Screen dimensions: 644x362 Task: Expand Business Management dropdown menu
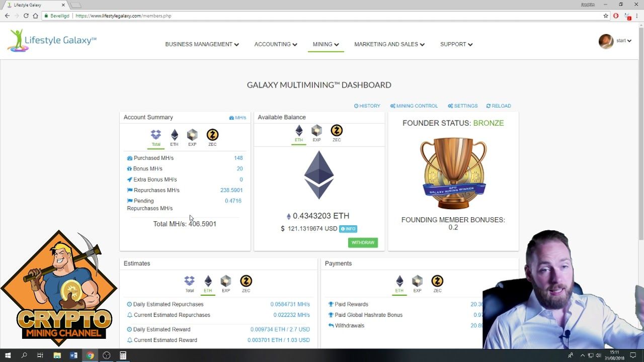point(202,44)
